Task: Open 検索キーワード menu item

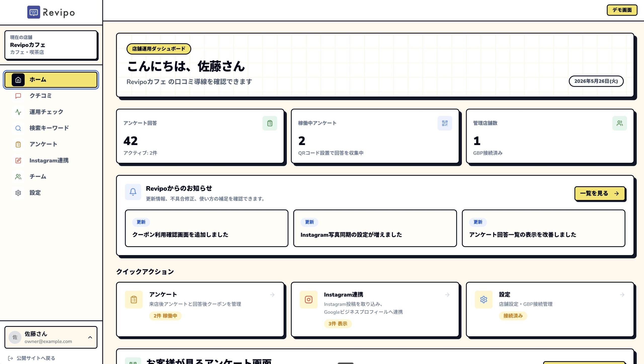Action: coord(51,128)
